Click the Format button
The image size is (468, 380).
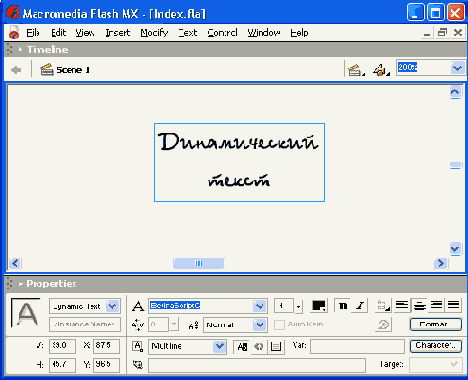pyautogui.click(x=436, y=324)
